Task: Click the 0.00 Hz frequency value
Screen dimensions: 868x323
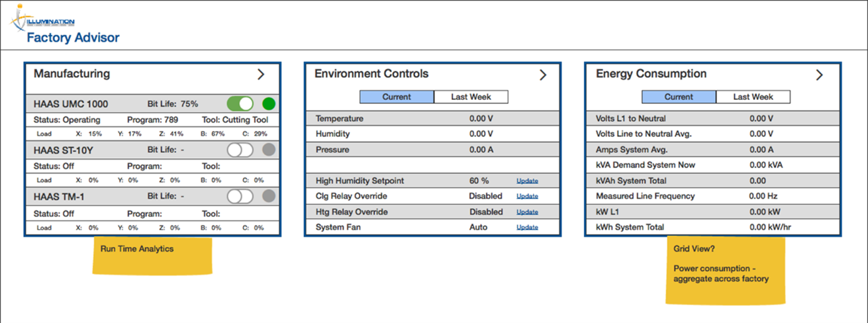Action: click(763, 196)
